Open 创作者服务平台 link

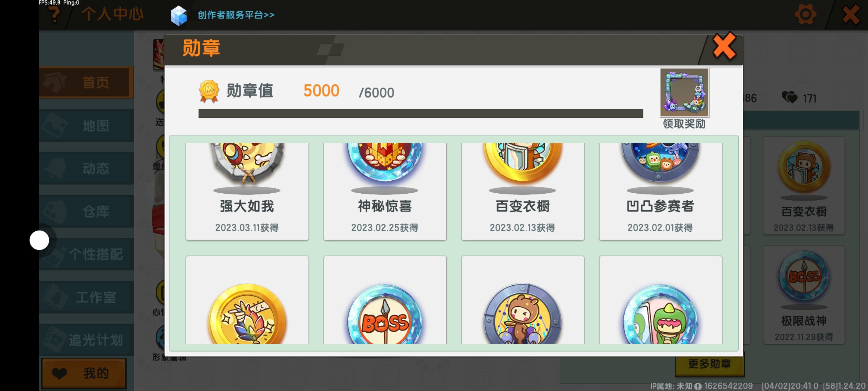[236, 15]
